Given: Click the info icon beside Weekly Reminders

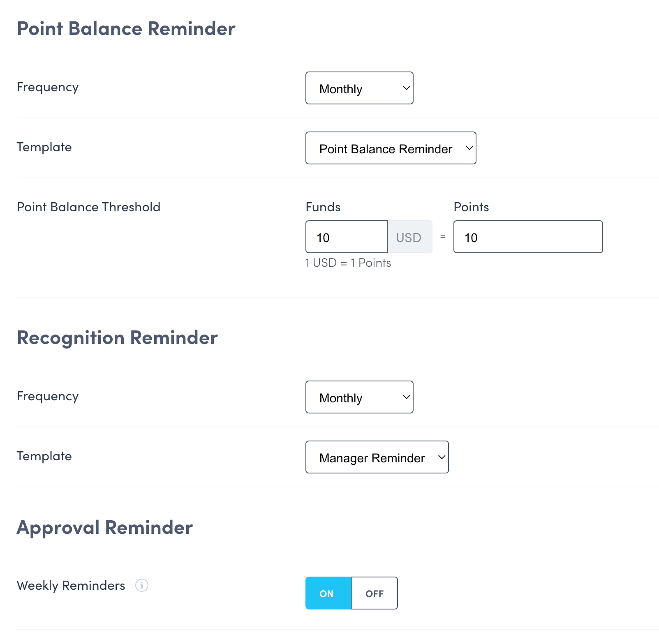Looking at the screenshot, I should [141, 586].
